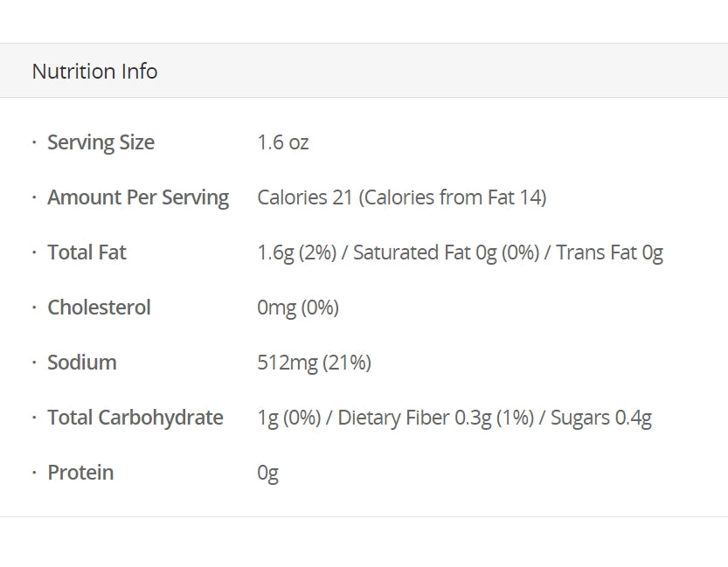Viewport: 728px width, 567px height.
Task: Select the Serving Size label
Action: [x=101, y=142]
